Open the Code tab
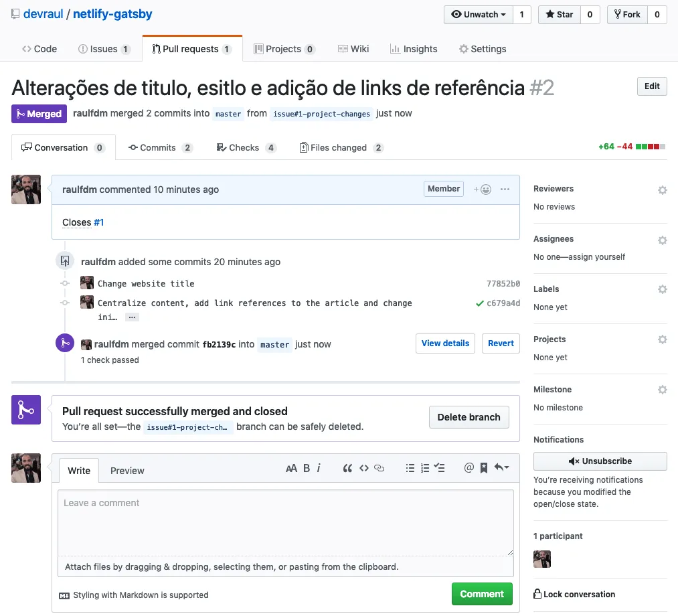Image resolution: width=678 pixels, height=616 pixels. click(39, 49)
